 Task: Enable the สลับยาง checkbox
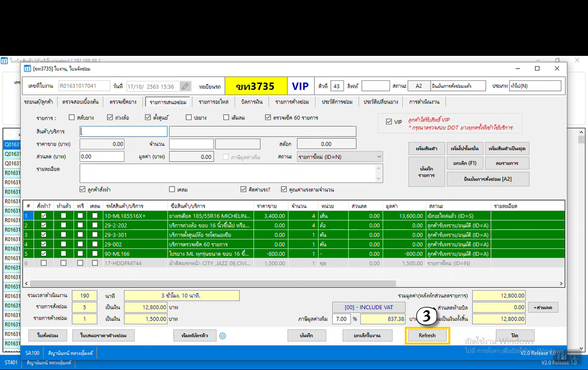(x=72, y=118)
